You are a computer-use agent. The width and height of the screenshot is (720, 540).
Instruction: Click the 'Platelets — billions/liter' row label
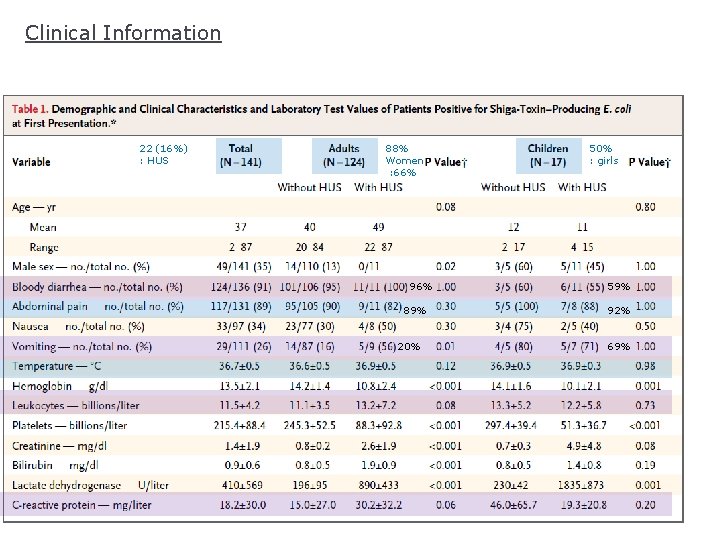69,426
